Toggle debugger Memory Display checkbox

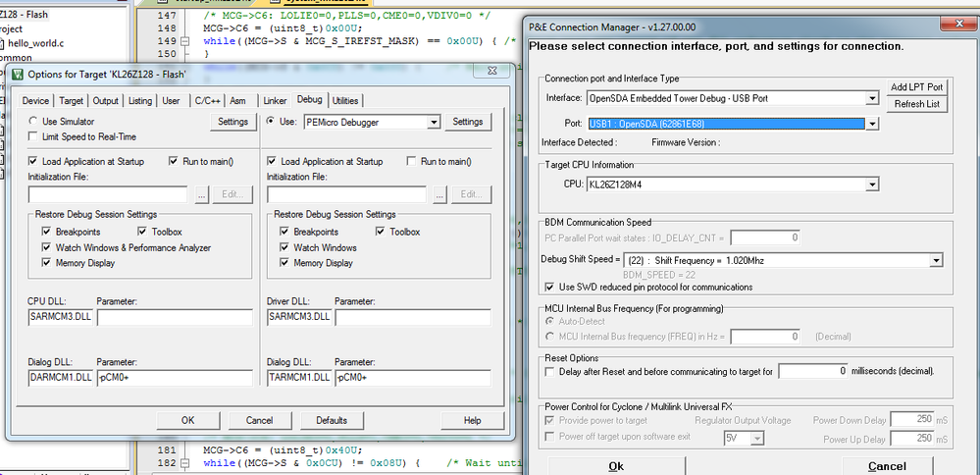[x=284, y=263]
